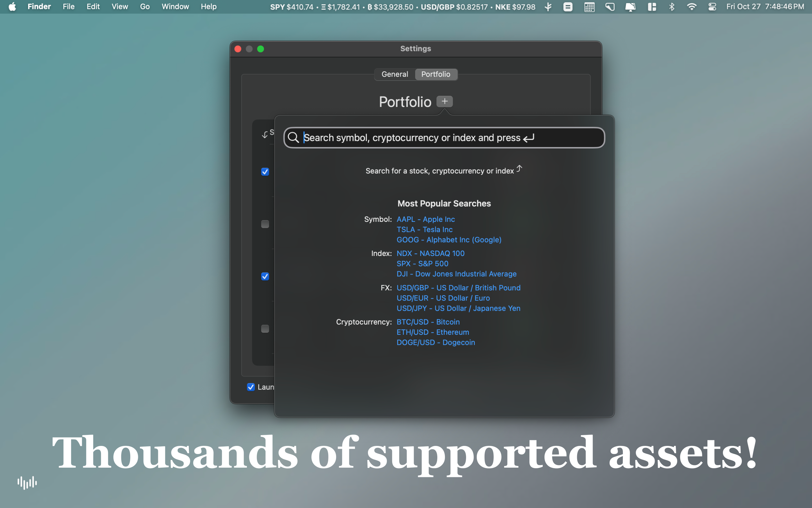
Task: Toggle the Launch at login checkbox
Action: point(251,387)
